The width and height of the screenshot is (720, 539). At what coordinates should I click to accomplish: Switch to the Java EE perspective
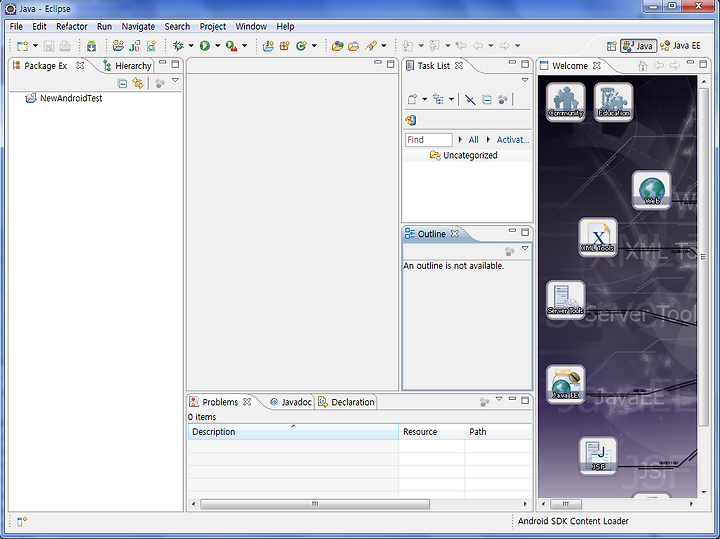[680, 46]
